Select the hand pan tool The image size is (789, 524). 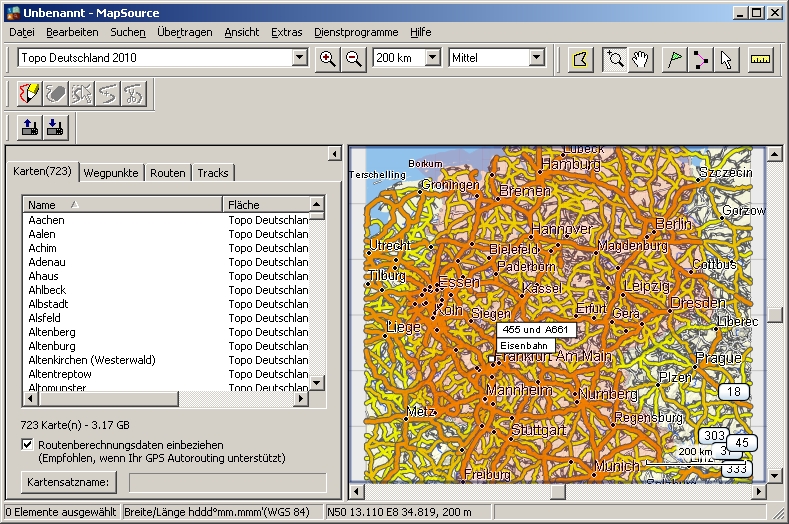tap(641, 59)
